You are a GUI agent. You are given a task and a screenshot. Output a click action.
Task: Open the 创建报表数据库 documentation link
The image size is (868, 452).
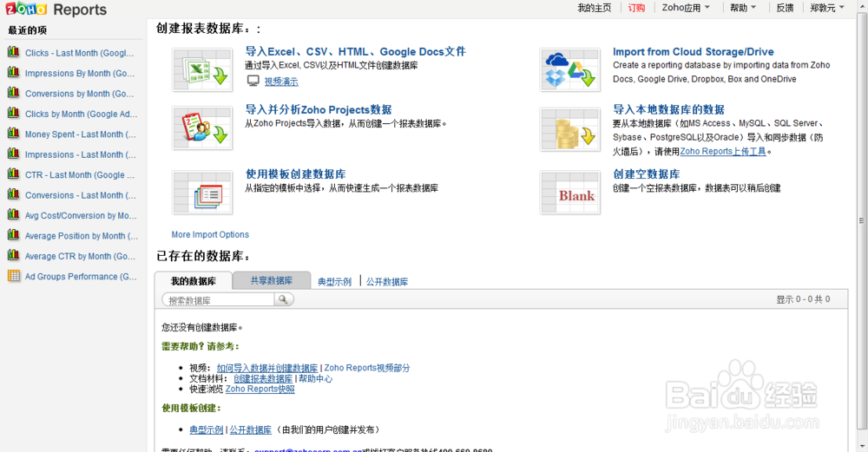pos(263,378)
